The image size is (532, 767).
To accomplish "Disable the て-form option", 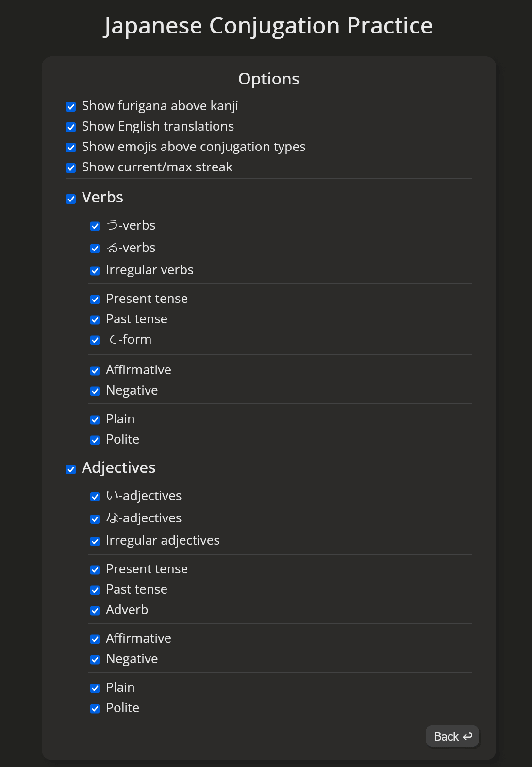I will (x=95, y=340).
